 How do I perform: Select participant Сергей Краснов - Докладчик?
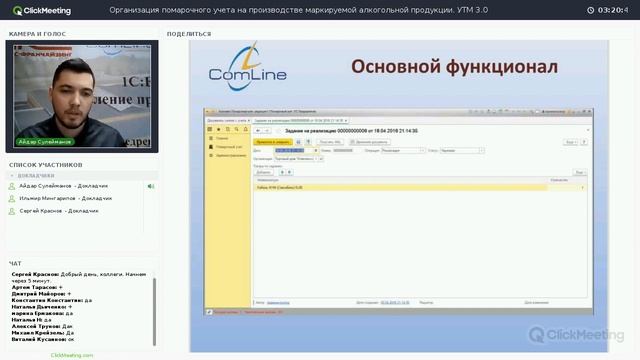click(59, 211)
